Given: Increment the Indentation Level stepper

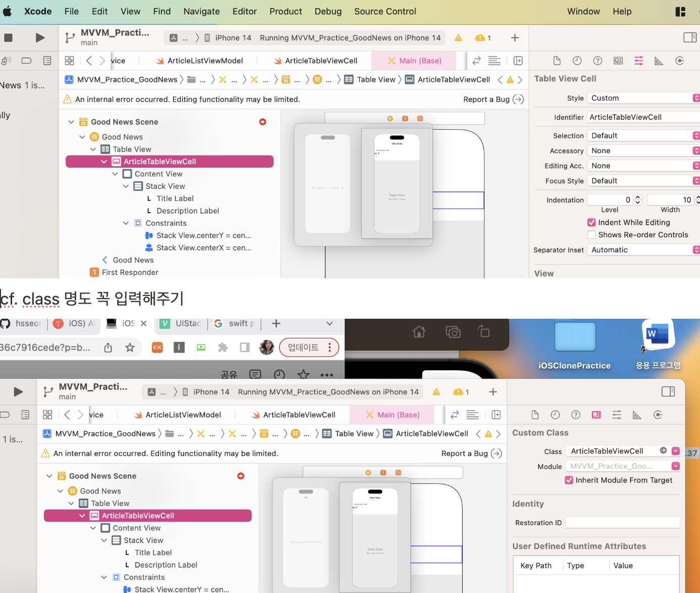Looking at the screenshot, I should [637, 197].
